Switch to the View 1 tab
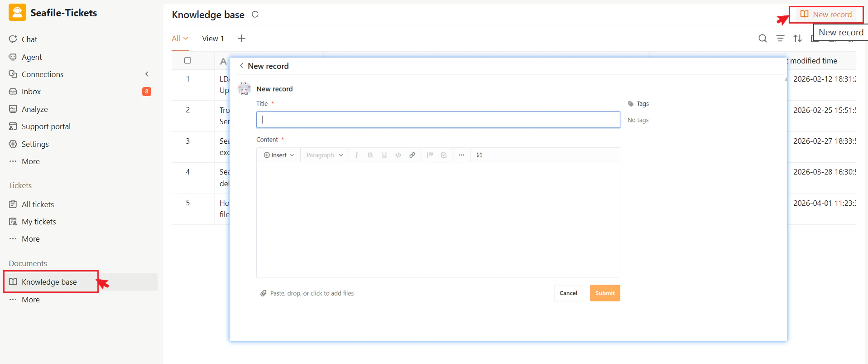The image size is (868, 364). pyautogui.click(x=213, y=39)
